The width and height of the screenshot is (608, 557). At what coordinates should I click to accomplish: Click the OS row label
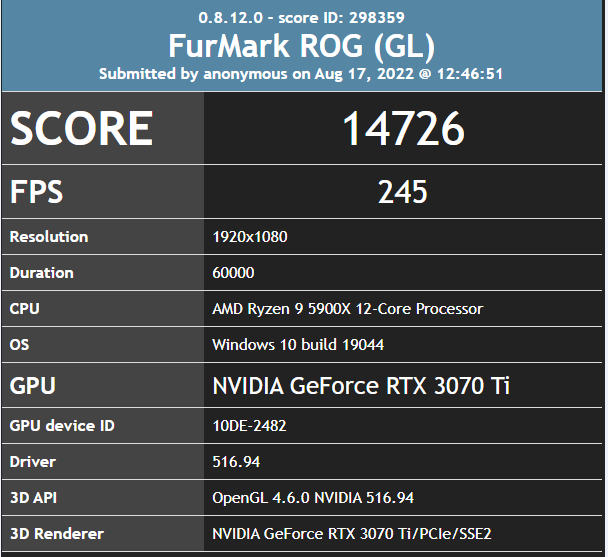(x=19, y=344)
